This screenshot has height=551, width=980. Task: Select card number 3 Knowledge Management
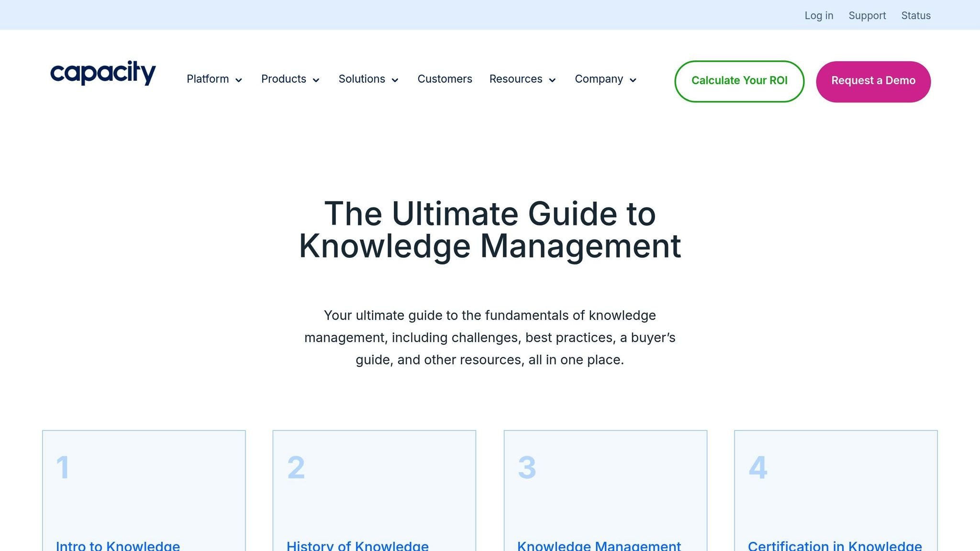click(599, 545)
